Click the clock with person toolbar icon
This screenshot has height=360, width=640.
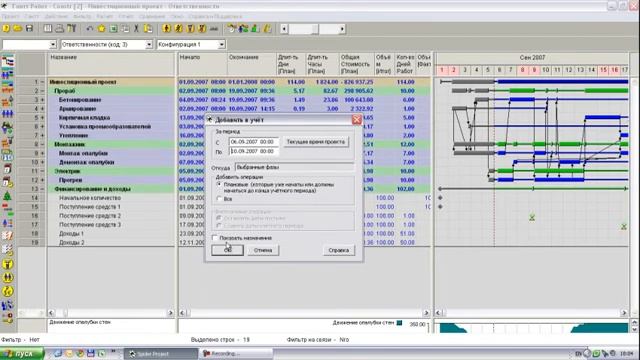click(232, 29)
